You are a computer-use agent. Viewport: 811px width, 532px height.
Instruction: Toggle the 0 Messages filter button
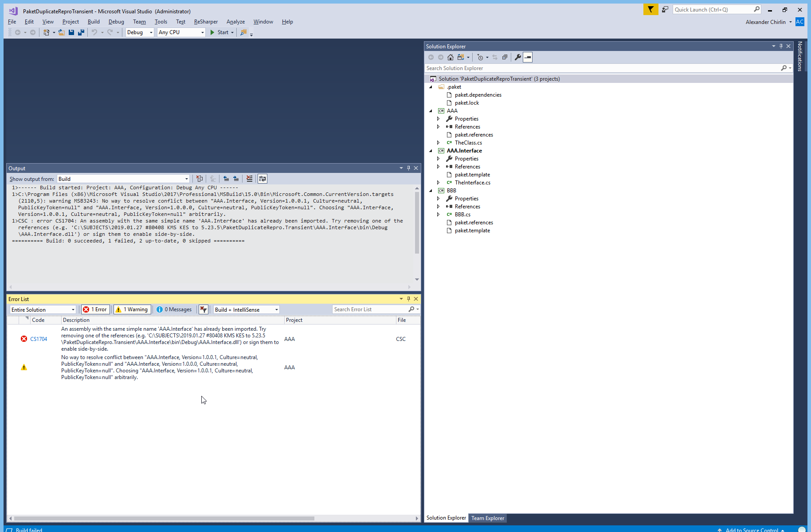(x=174, y=309)
